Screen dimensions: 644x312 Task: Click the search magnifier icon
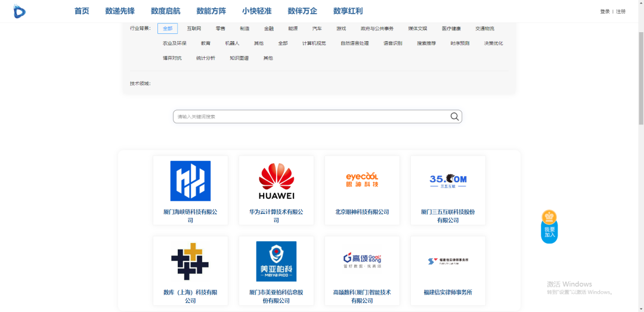(454, 117)
